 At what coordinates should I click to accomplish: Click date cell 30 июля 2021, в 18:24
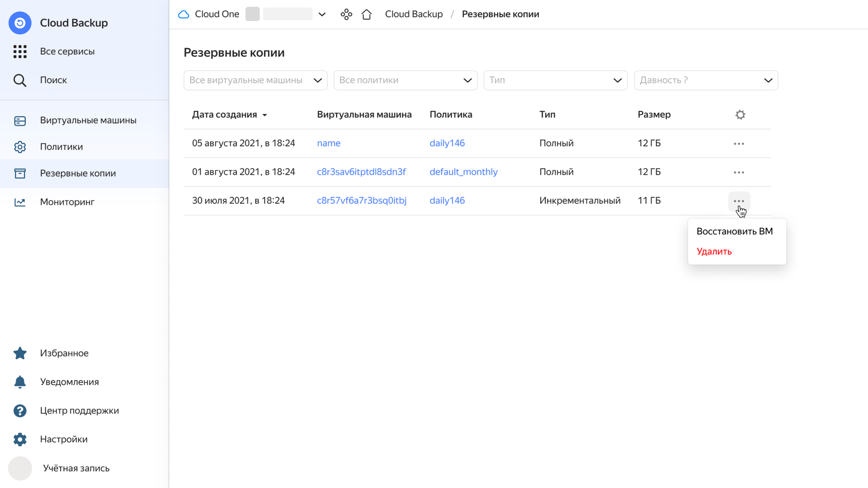(238, 201)
